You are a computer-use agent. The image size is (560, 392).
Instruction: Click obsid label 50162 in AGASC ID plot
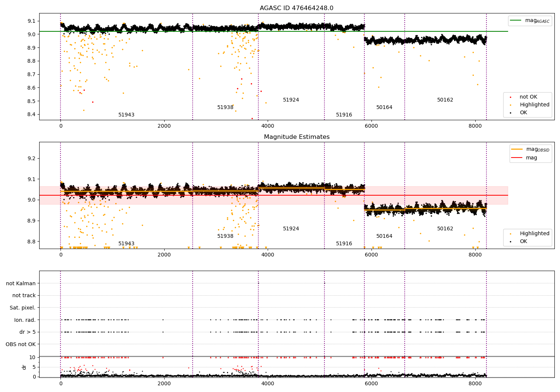point(445,100)
